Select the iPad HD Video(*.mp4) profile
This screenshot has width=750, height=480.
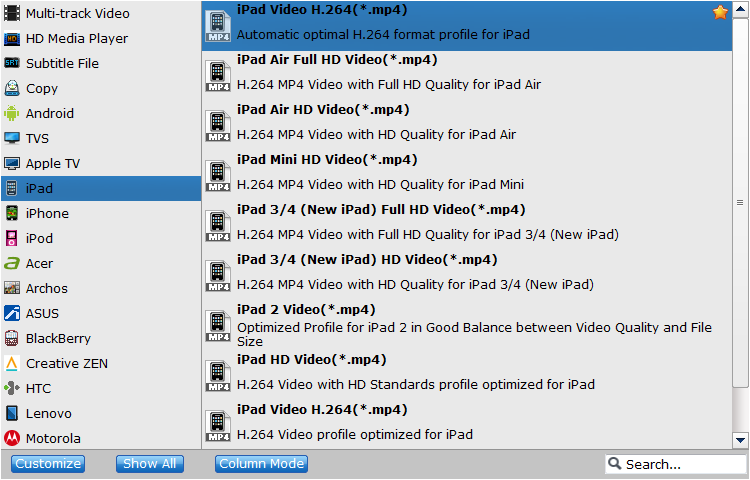pyautogui.click(x=467, y=375)
